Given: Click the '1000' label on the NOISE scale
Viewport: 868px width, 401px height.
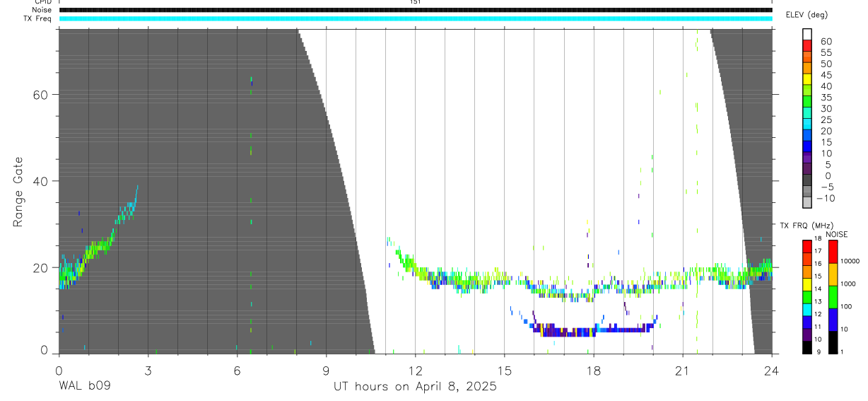Looking at the screenshot, I should point(848,284).
